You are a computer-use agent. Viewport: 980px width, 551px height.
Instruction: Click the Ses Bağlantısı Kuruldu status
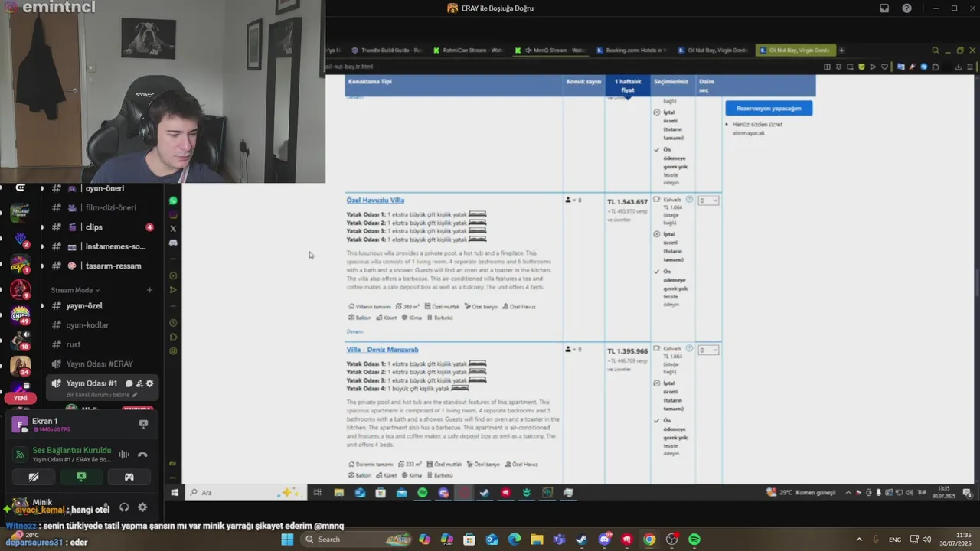point(71,450)
